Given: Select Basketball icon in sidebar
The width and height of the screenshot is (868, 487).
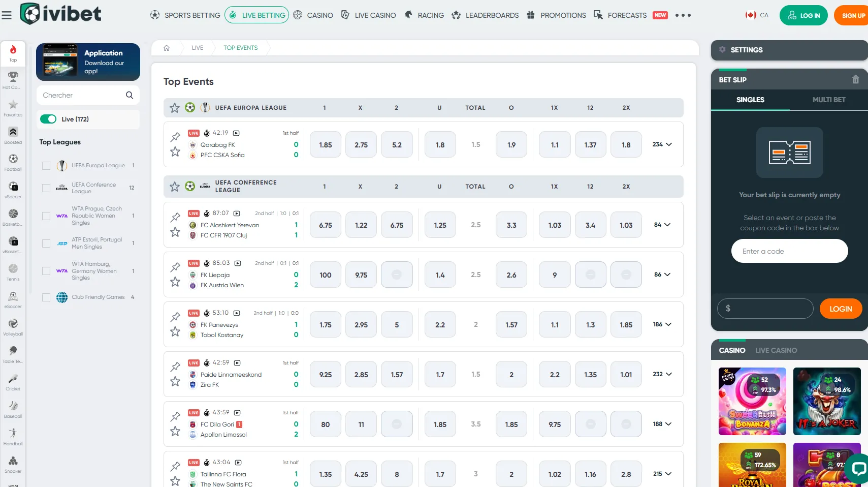Looking at the screenshot, I should point(13,214).
